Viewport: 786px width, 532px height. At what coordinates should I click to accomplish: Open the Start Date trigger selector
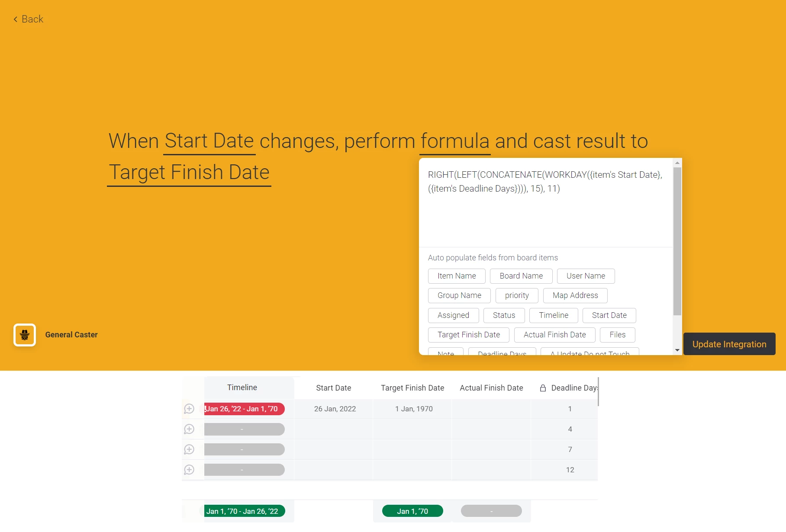click(x=209, y=141)
